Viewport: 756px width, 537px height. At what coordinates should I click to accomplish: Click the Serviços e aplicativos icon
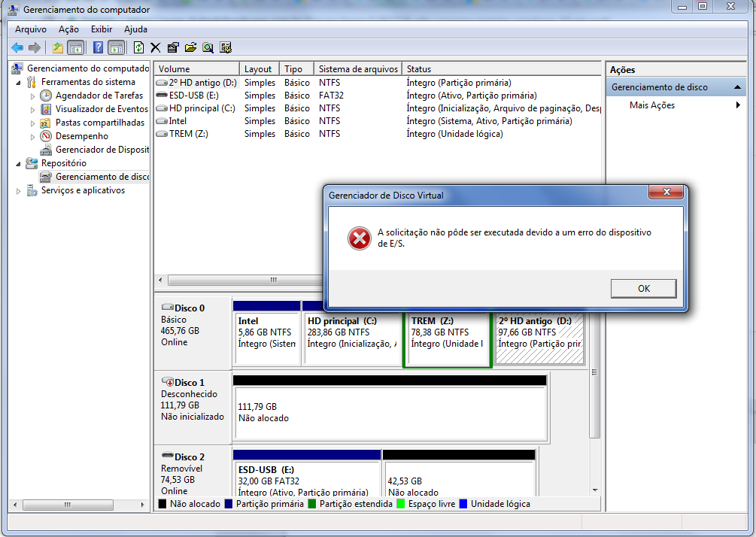pos(32,190)
